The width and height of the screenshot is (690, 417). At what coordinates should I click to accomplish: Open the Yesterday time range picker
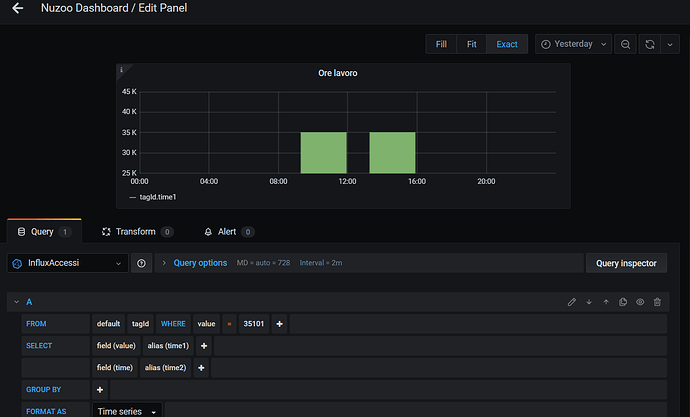click(573, 44)
